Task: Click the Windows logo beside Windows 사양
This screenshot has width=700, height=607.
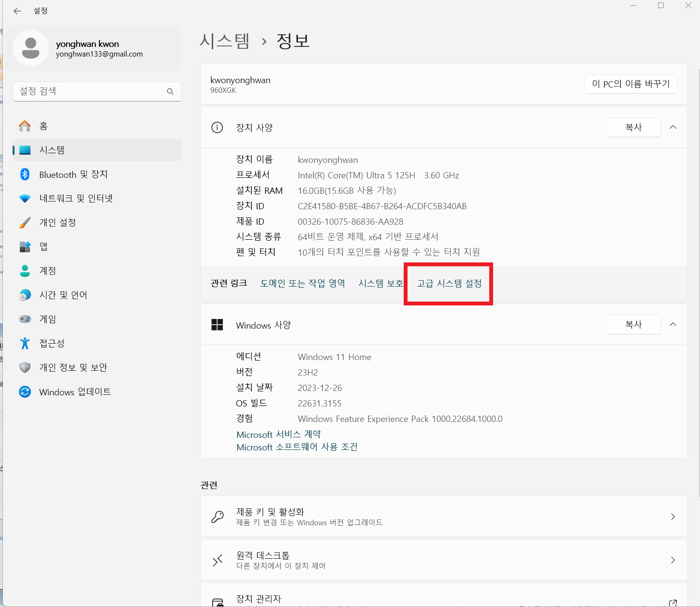Action: (217, 325)
